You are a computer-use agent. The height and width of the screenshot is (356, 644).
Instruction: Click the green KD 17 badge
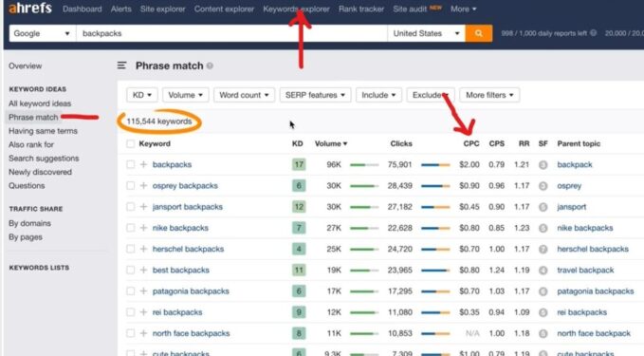click(299, 165)
